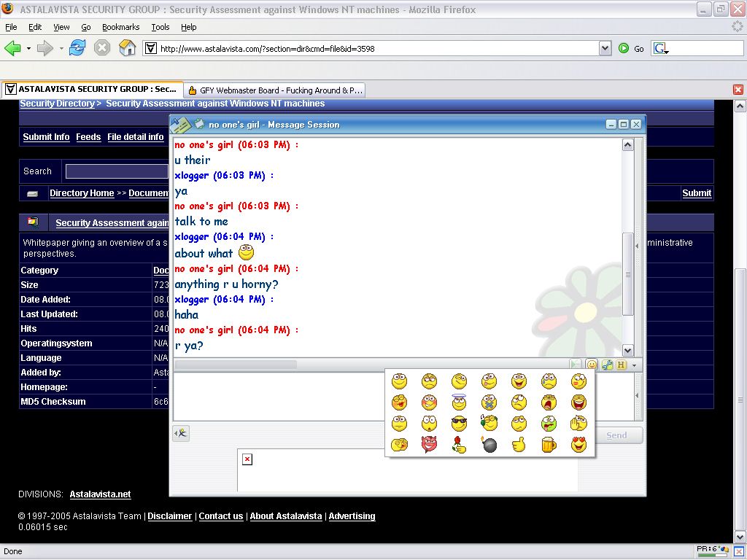Pick the sunglasses cool emoticon
The height and width of the screenshot is (560, 747).
[459, 424]
